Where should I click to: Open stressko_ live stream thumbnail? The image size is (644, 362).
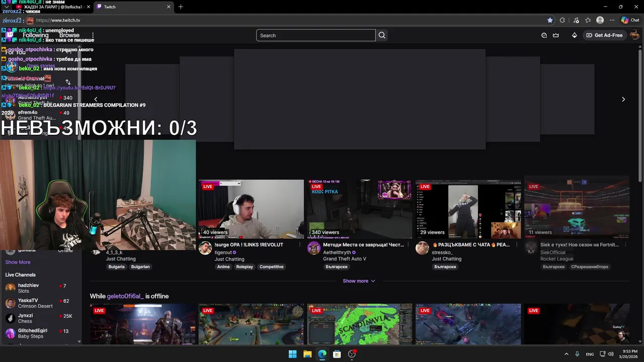click(468, 209)
